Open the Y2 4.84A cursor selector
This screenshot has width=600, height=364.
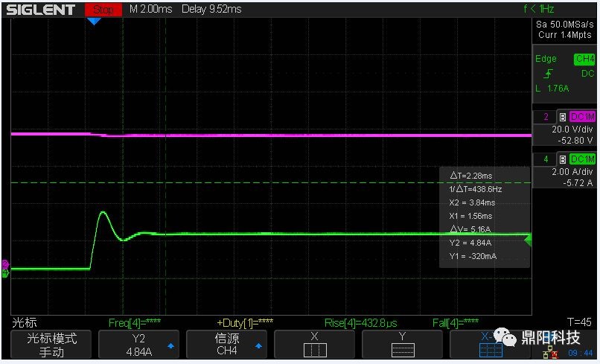pyautogui.click(x=139, y=345)
